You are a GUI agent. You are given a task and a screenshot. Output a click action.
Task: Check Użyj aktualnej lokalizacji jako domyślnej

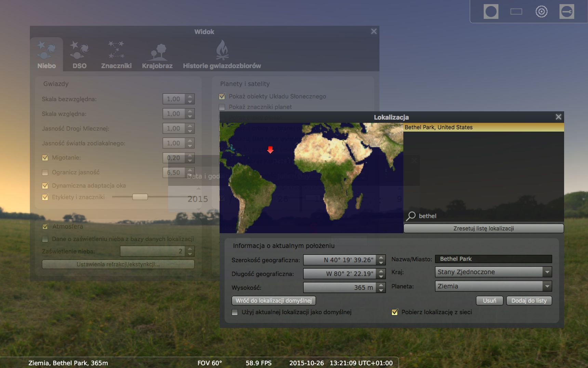pos(235,312)
